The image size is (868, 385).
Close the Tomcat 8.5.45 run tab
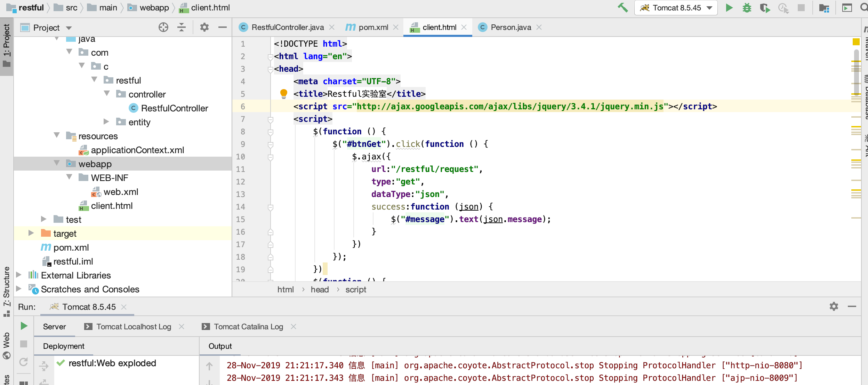point(124,307)
